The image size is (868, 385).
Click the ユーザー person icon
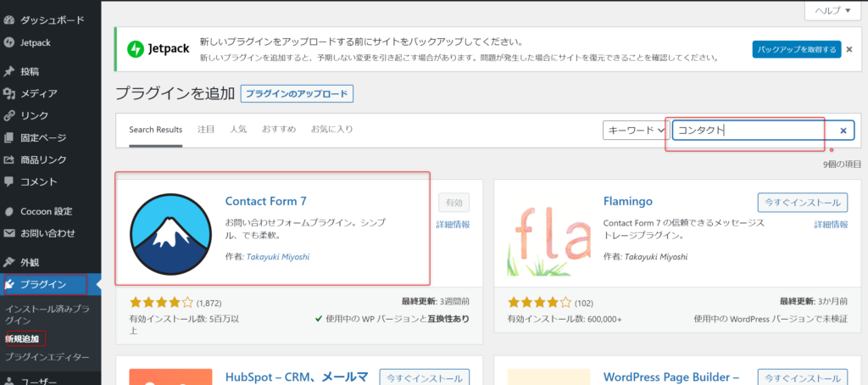point(8,381)
